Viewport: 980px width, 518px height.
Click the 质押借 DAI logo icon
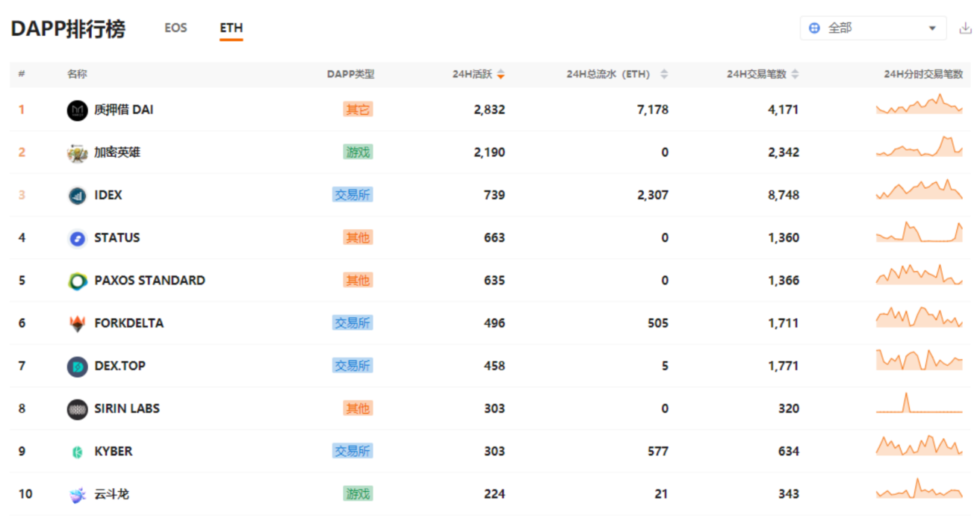pos(77,110)
